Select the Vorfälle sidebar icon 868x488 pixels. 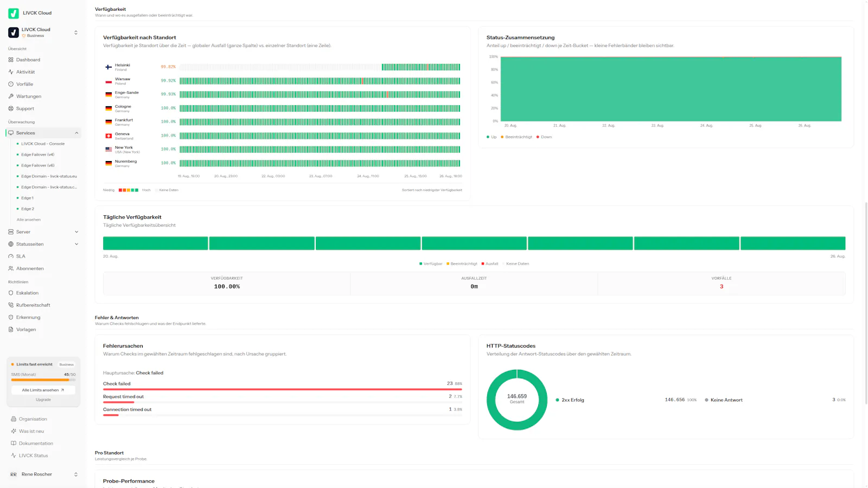(x=11, y=84)
